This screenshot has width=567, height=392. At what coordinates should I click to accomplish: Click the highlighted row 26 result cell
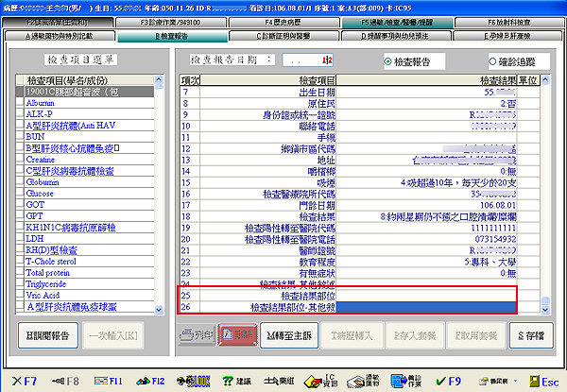click(426, 308)
